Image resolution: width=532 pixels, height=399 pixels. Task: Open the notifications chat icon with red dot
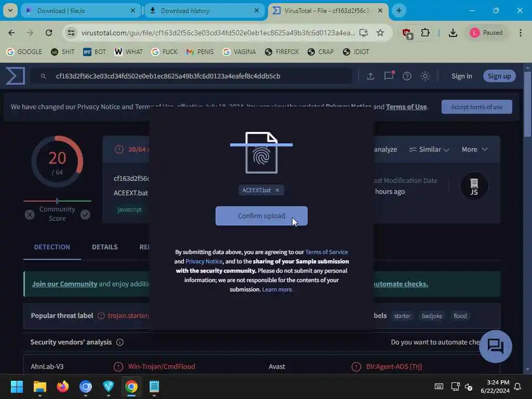point(389,76)
